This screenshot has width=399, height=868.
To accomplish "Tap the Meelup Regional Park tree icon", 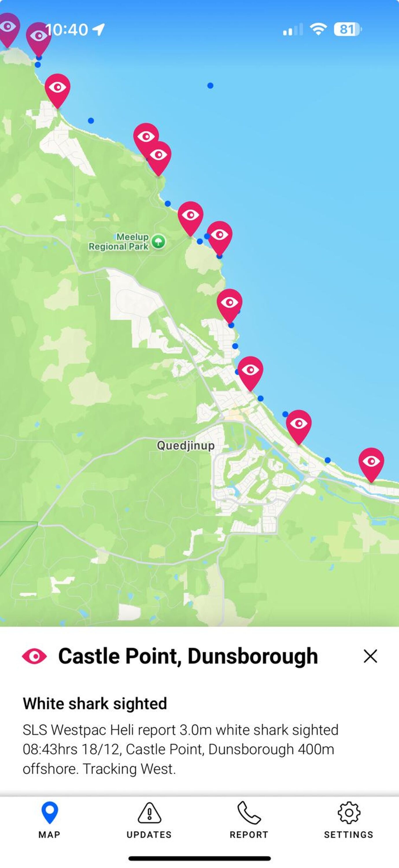I will click(158, 242).
